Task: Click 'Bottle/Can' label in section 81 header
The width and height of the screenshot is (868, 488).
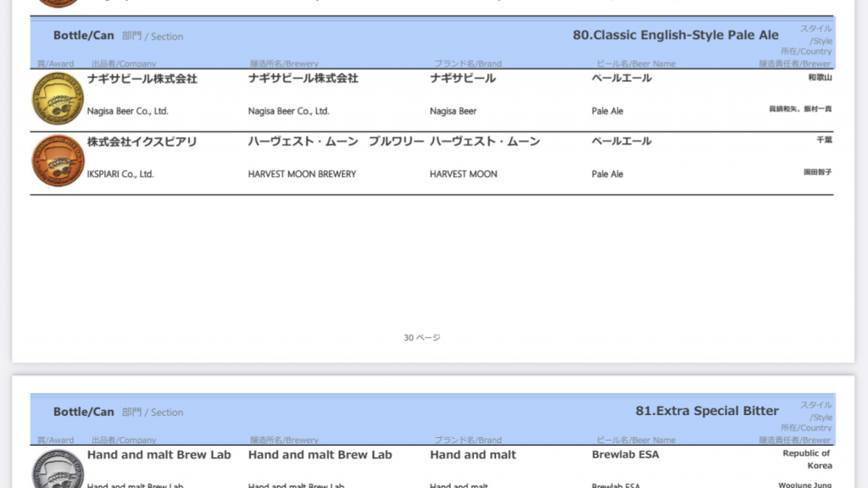Action: 84,412
